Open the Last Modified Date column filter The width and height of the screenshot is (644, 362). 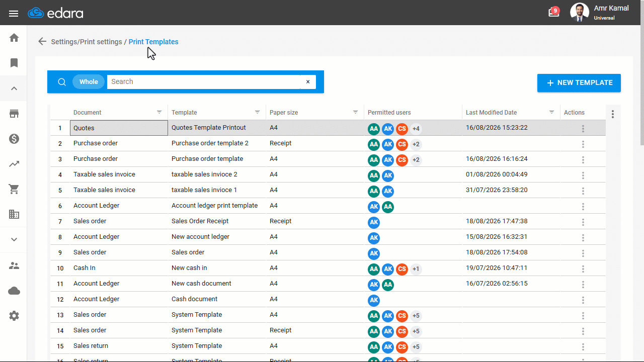tap(552, 112)
